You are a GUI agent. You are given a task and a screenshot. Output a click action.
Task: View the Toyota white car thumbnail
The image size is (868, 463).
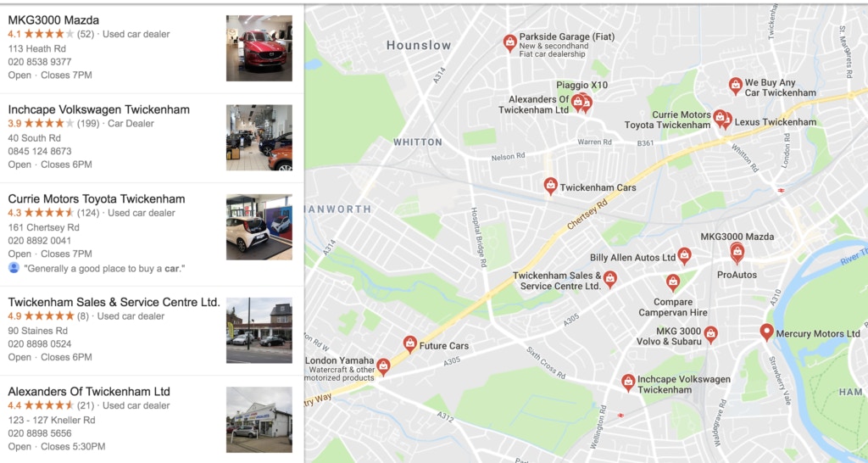pos(259,227)
